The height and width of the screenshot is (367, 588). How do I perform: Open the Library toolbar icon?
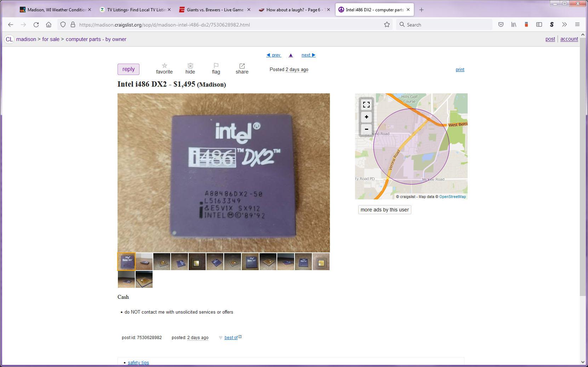(x=514, y=25)
